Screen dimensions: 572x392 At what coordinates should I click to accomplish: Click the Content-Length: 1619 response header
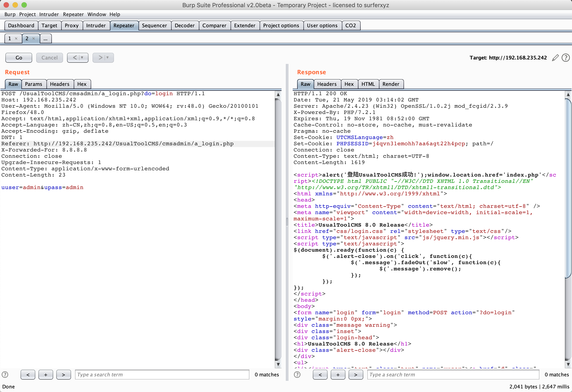point(329,162)
